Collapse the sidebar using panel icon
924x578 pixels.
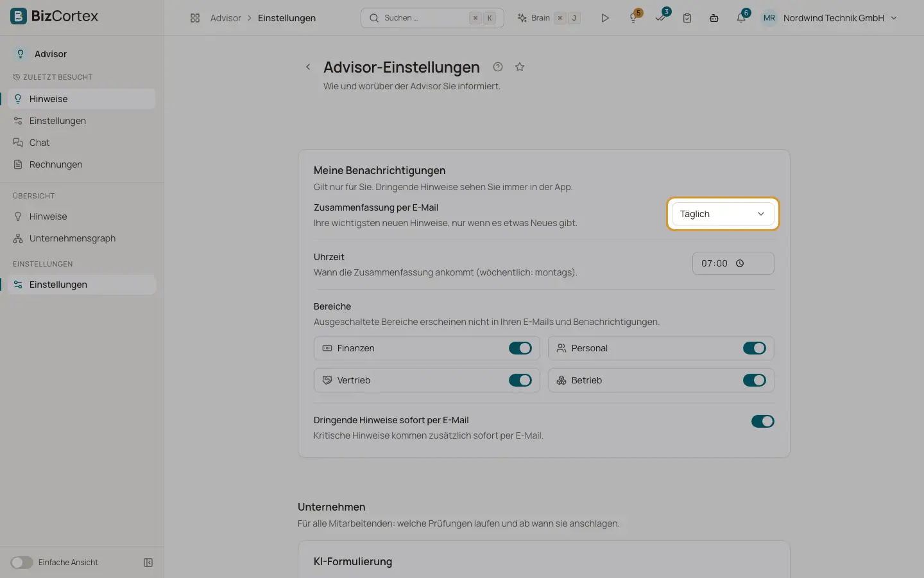click(x=148, y=563)
